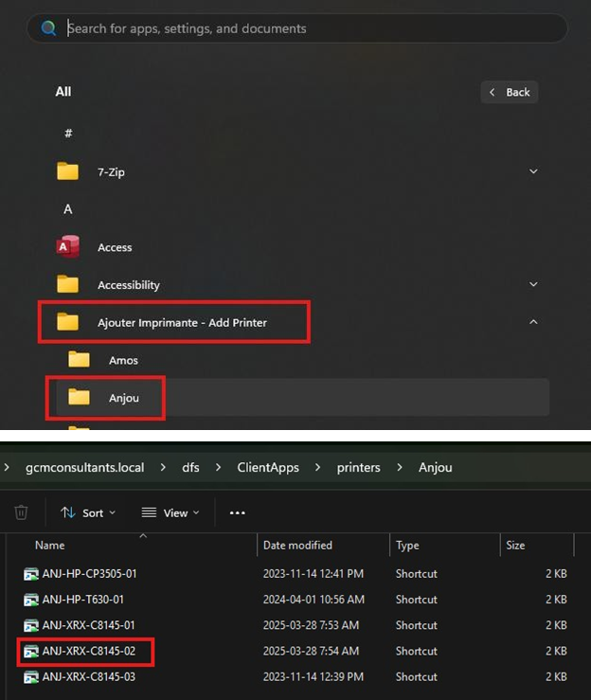This screenshot has width=591, height=700.
Task: Open the Amos subfolder icon
Action: point(79,359)
